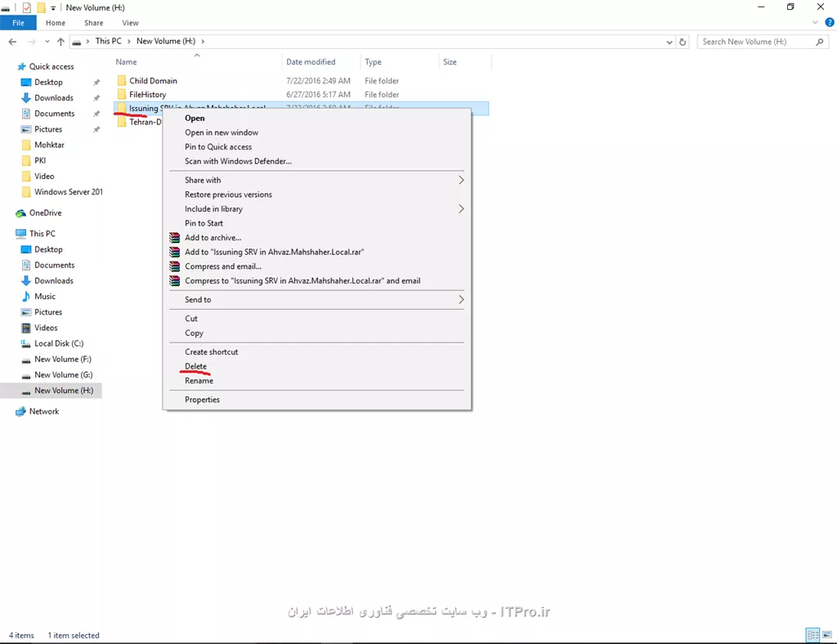The width and height of the screenshot is (837, 644).
Task: Sort by the Date modified column header
Action: (311, 62)
